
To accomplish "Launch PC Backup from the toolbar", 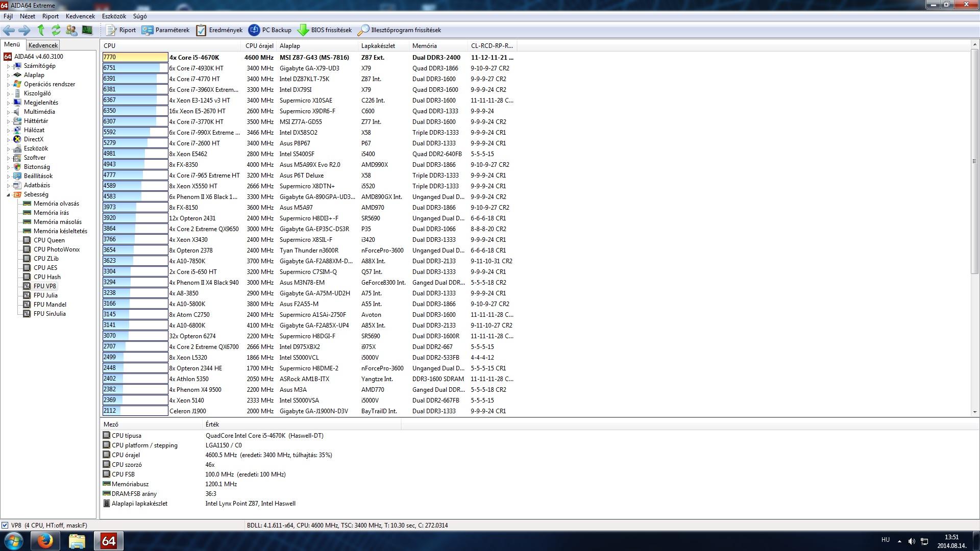I will tap(270, 30).
